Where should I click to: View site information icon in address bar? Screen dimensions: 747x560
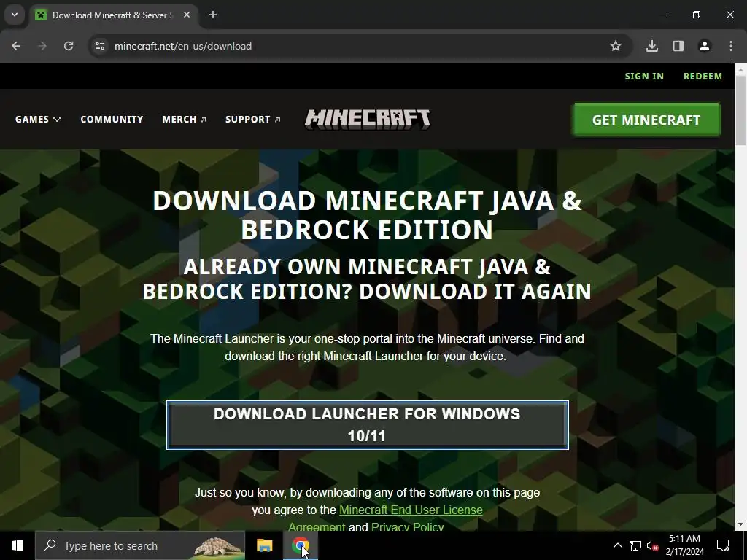point(100,46)
